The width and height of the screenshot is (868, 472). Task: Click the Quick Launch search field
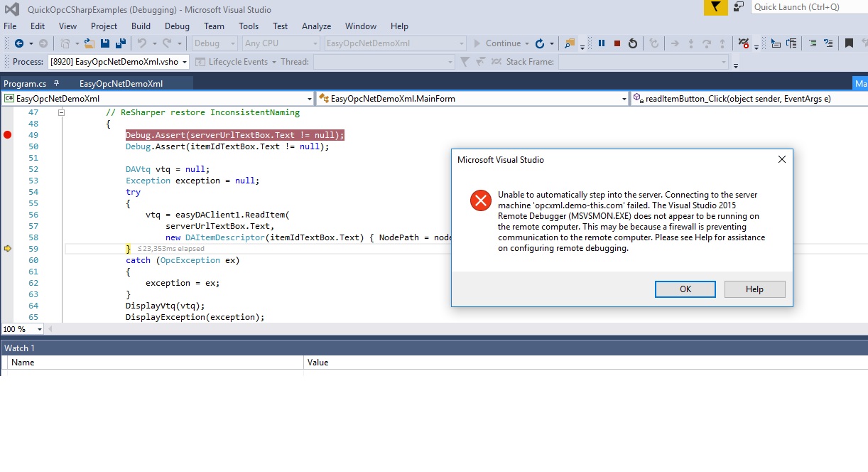pos(809,7)
